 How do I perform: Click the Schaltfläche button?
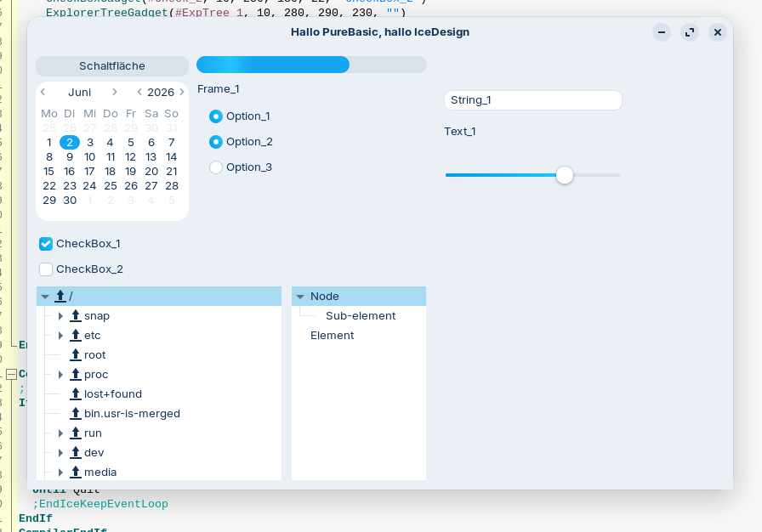pyautogui.click(x=112, y=66)
